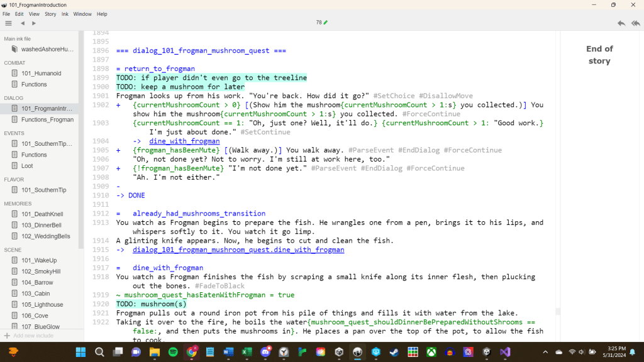Open the File menu
The width and height of the screenshot is (644, 362).
[6, 14]
